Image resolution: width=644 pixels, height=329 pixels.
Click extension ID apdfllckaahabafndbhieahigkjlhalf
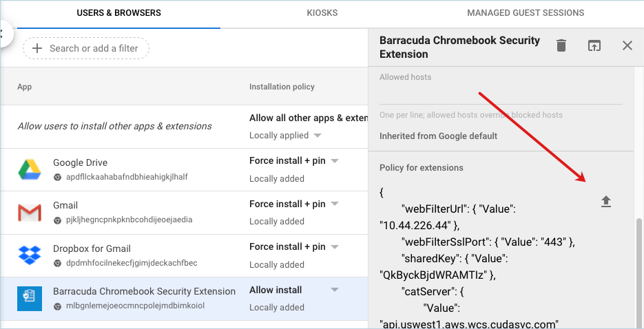[x=127, y=177]
